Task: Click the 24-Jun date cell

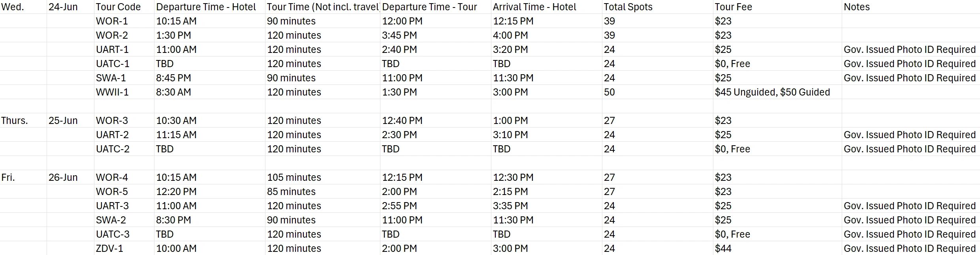Action: pos(63,7)
